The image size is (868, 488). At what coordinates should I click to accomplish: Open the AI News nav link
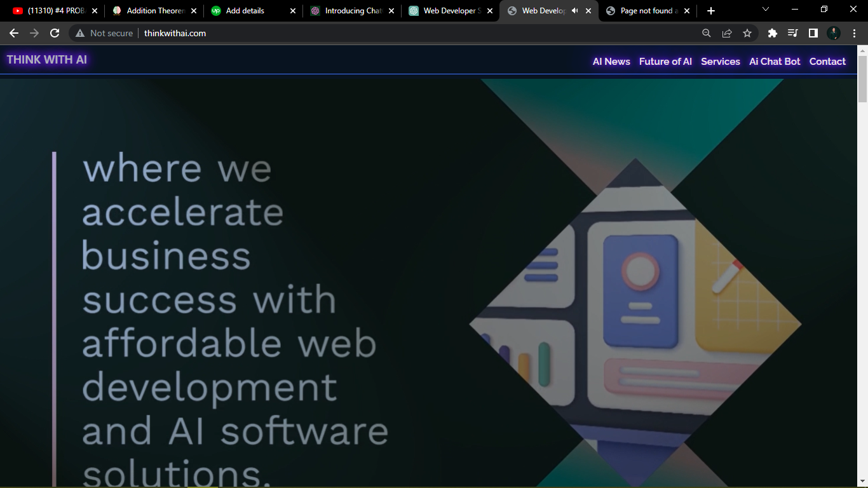611,62
